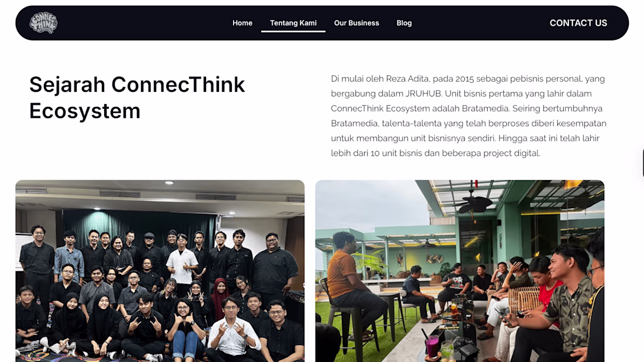Screen dimensions: 644x362
Task: Go to the Blog page
Action: pyautogui.click(x=404, y=23)
